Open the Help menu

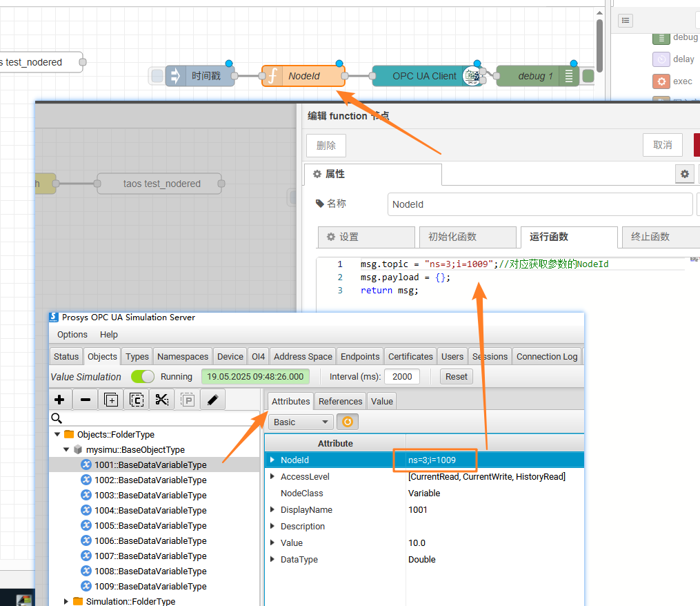coord(108,334)
